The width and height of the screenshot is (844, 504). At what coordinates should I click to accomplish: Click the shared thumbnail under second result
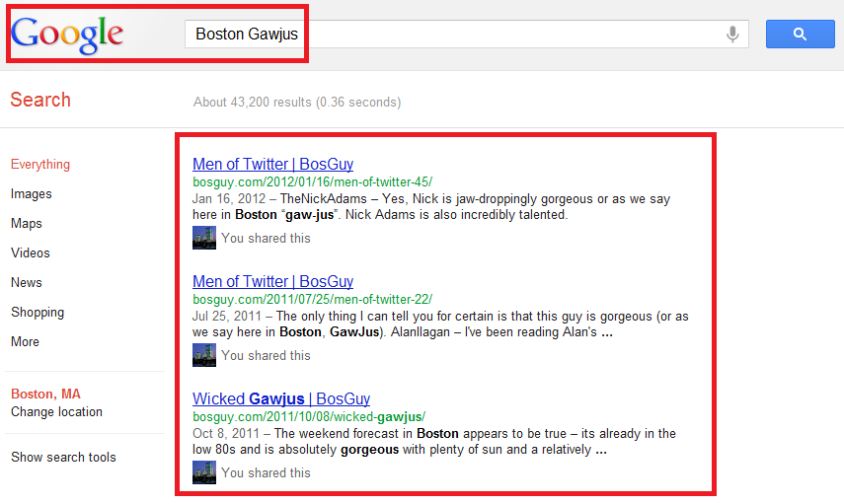point(204,355)
